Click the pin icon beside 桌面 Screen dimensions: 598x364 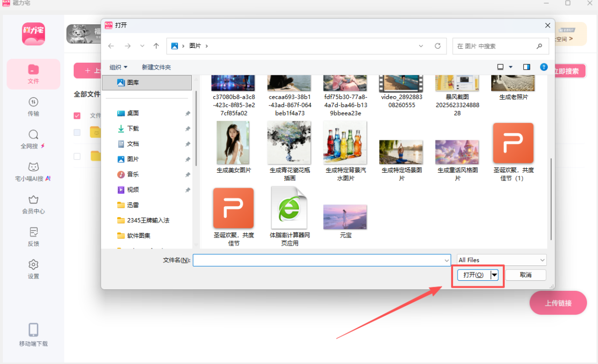point(187,114)
